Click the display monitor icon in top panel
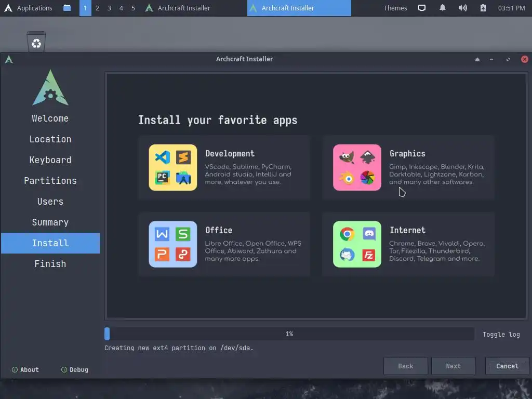 [x=422, y=8]
